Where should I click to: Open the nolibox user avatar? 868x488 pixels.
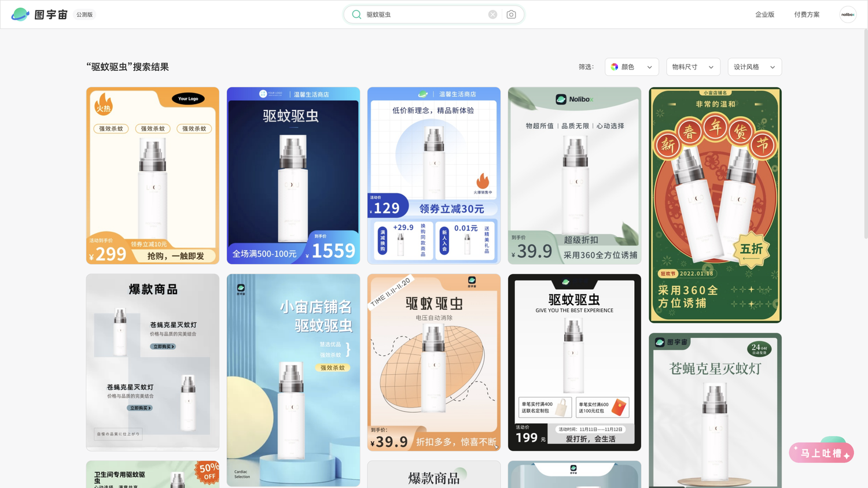[x=848, y=14]
